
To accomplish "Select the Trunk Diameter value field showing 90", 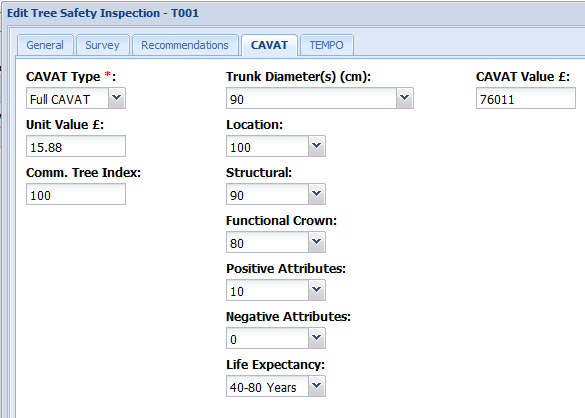I will (311, 99).
